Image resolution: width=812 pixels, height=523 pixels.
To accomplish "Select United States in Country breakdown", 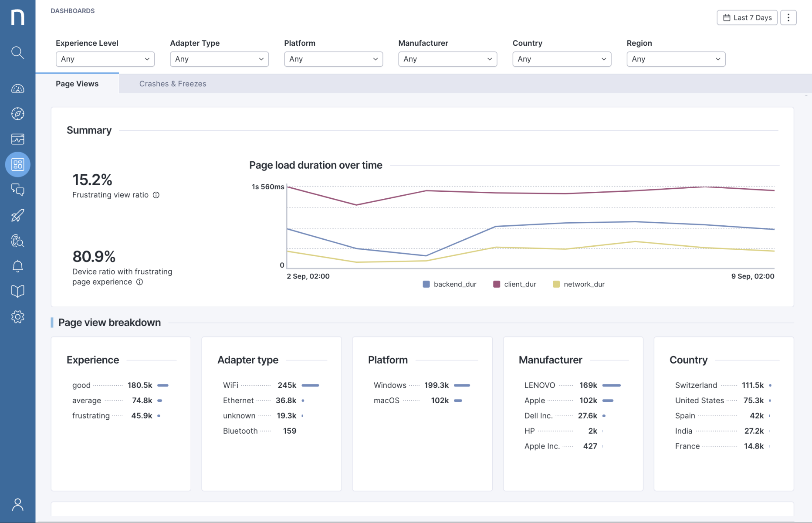I will point(724,401).
